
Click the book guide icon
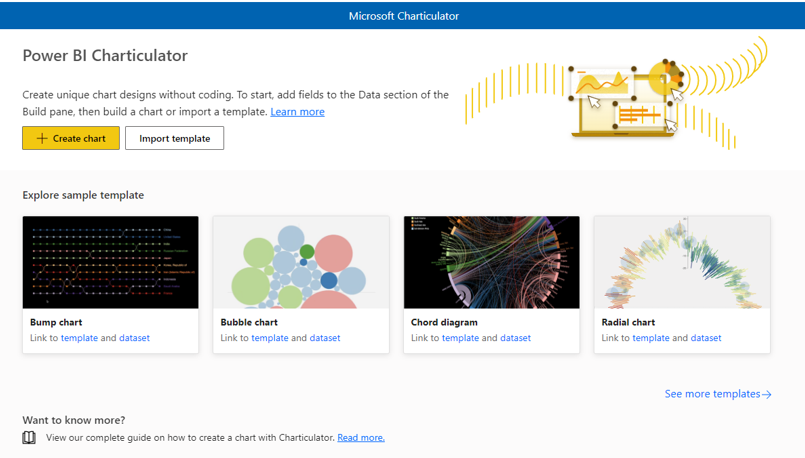(29, 438)
